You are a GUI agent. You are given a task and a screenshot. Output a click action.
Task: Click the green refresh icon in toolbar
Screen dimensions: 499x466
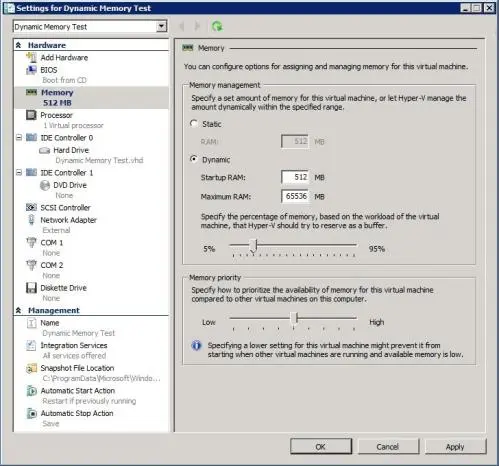217,26
